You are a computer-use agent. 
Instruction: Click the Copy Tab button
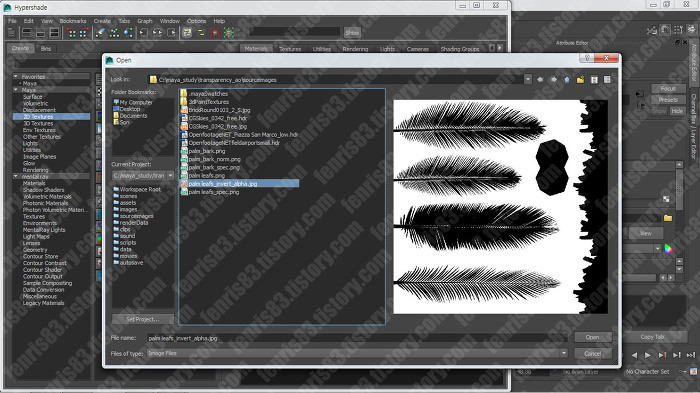tap(652, 337)
